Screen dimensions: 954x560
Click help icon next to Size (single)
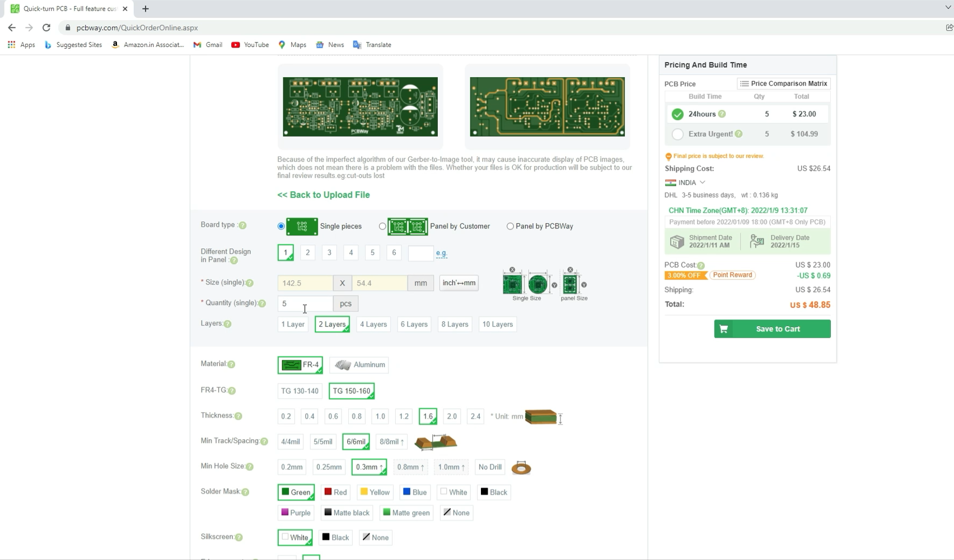(250, 283)
